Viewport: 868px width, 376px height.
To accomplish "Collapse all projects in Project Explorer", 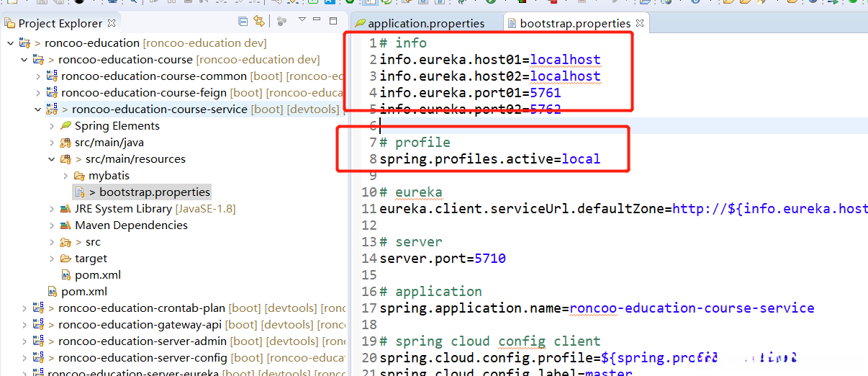I will [243, 22].
